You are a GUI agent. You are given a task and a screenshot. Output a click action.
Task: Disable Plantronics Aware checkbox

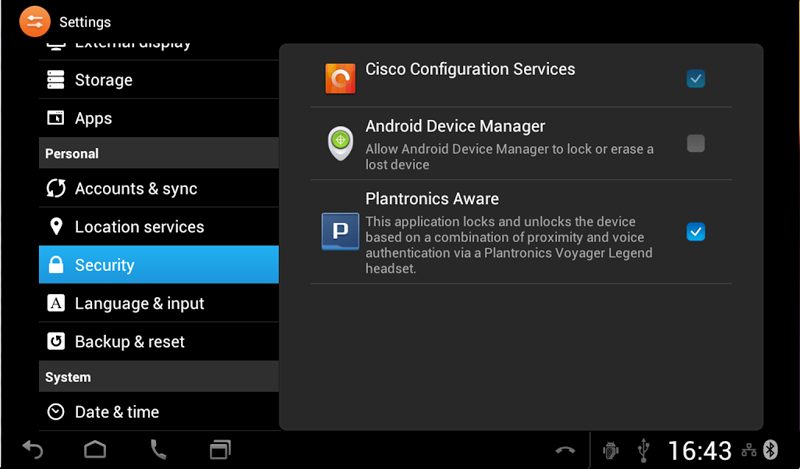click(696, 232)
